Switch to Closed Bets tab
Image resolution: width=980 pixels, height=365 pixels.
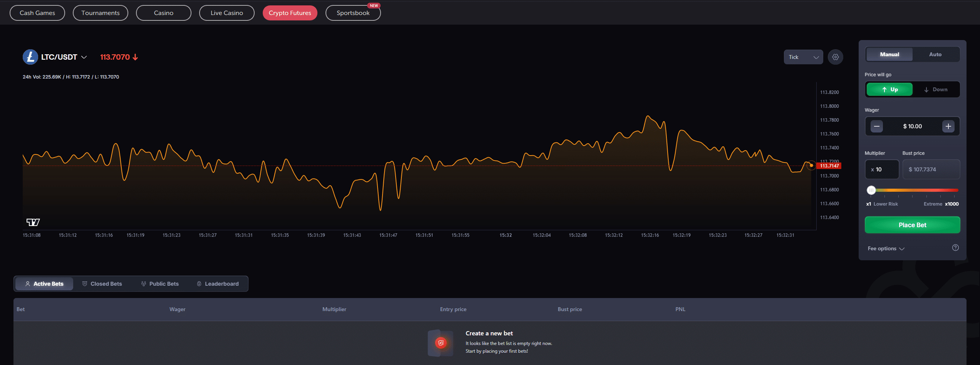(x=102, y=284)
